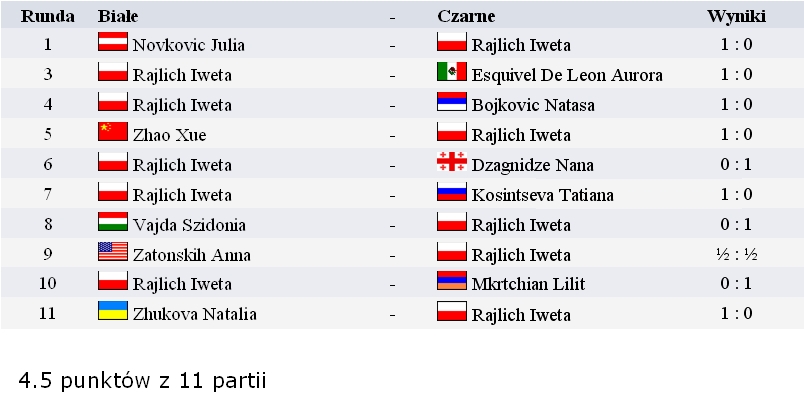This screenshot has width=804, height=396.
Task: Open player Dzagnidze Nana
Action: click(533, 165)
